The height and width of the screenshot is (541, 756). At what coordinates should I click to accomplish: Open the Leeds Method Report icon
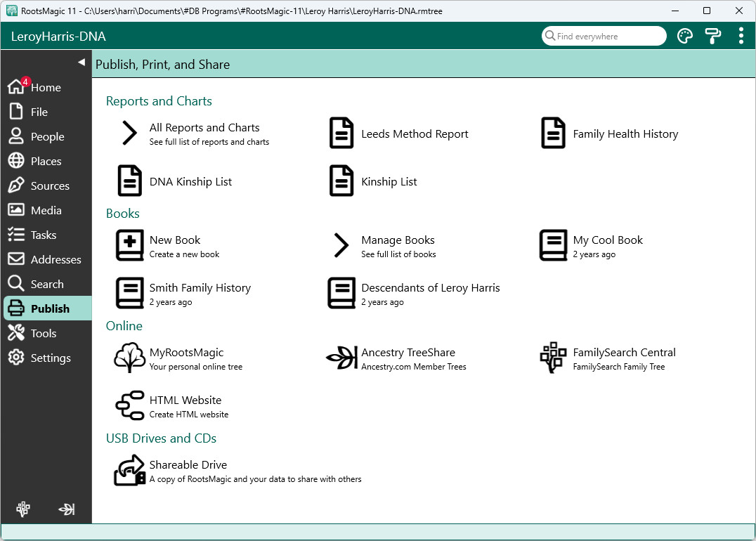tap(341, 133)
